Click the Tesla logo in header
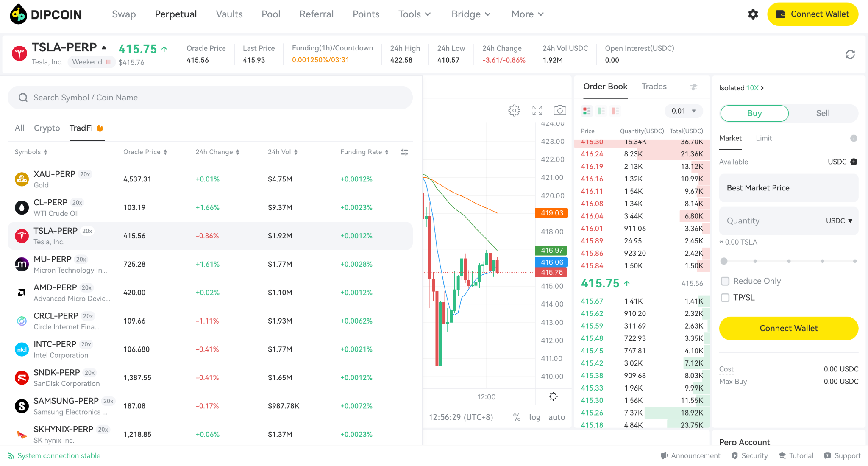Image resolution: width=868 pixels, height=466 pixels. [19, 54]
